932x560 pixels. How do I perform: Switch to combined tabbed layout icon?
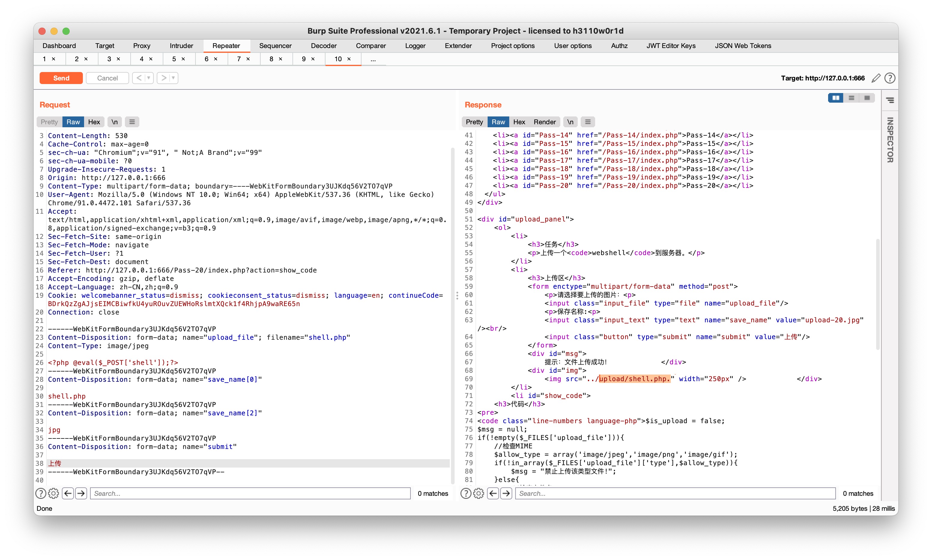pos(867,98)
